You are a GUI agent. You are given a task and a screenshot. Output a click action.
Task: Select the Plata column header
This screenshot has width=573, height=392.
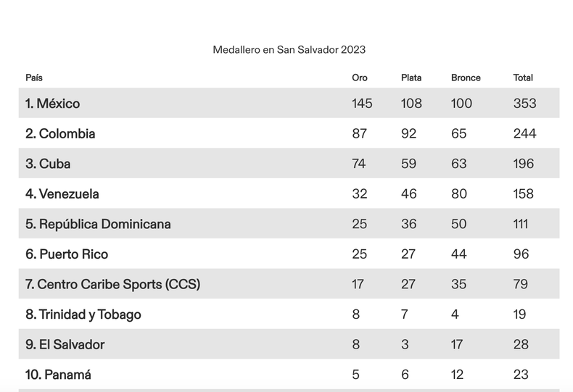411,78
